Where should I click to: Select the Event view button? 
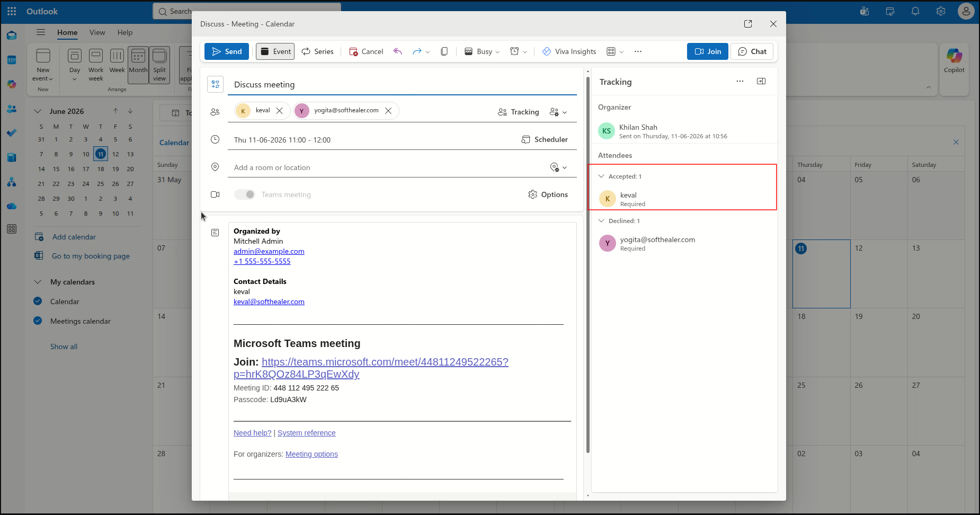pos(275,51)
